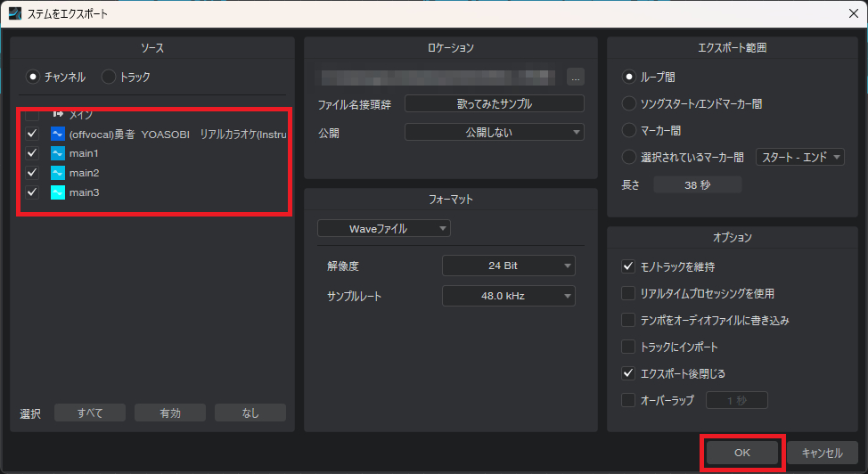Screen dimensions: 868x474
Task: Open the folder browse button with three dots
Action: click(576, 78)
